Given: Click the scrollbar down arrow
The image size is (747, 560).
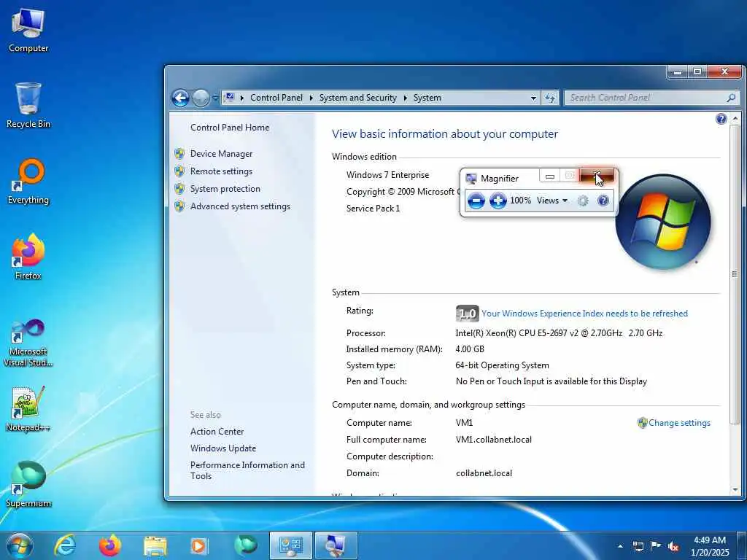Looking at the screenshot, I should click(735, 490).
